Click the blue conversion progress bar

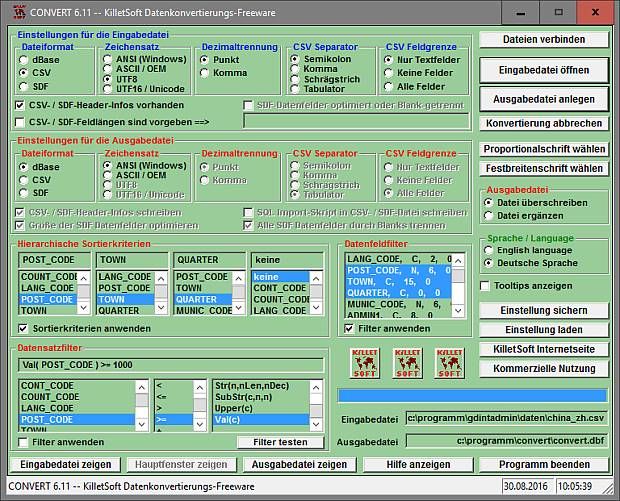pyautogui.click(x=472, y=395)
